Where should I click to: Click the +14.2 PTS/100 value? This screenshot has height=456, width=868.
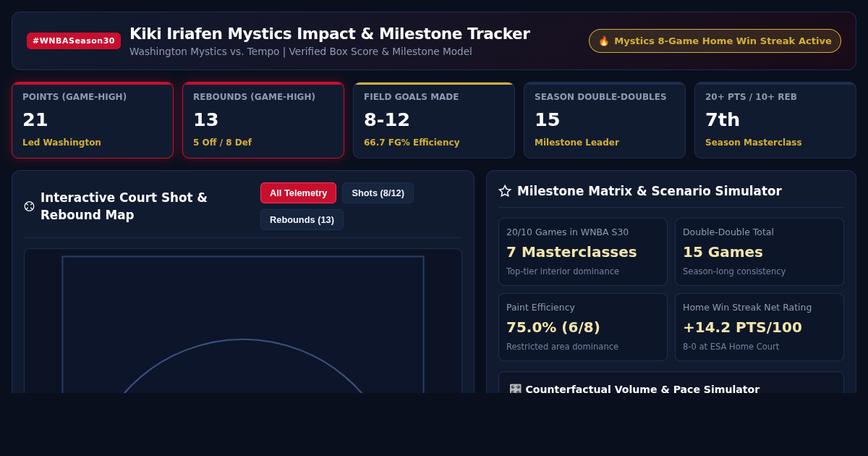(742, 327)
